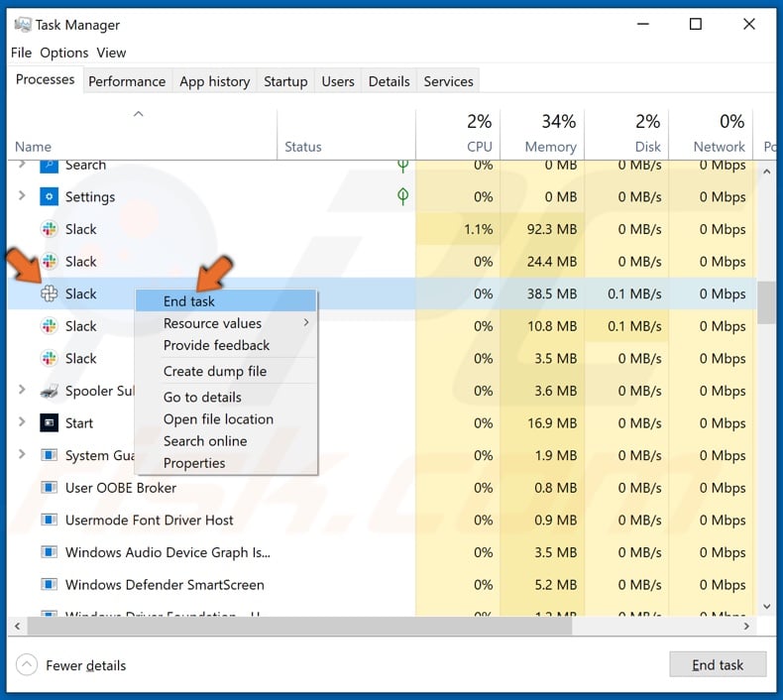Sort by the Disk column header
Image resolution: width=783 pixels, height=700 pixels.
pyautogui.click(x=626, y=134)
